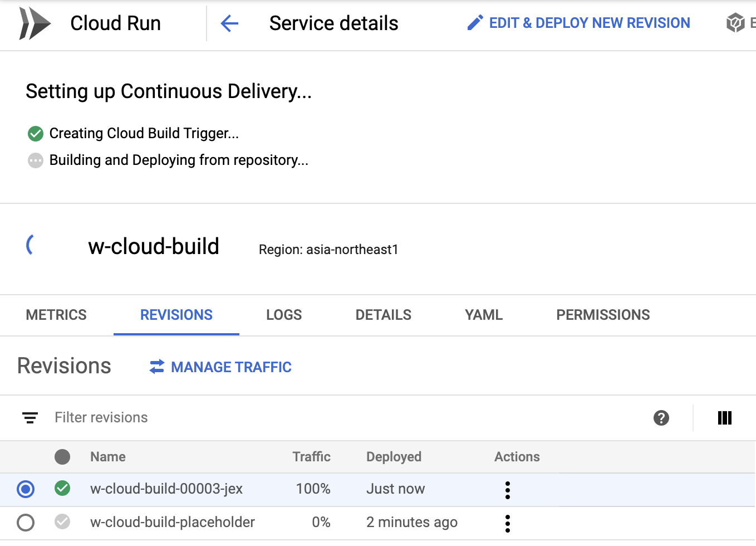Click the revision name w-cloud-build-placeholder
This screenshot has width=756, height=546.
point(173,522)
